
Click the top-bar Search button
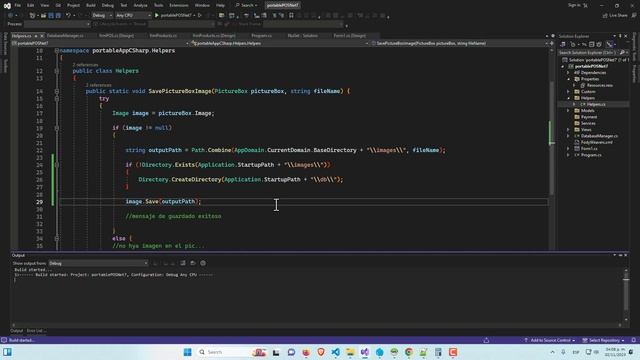click(x=247, y=5)
